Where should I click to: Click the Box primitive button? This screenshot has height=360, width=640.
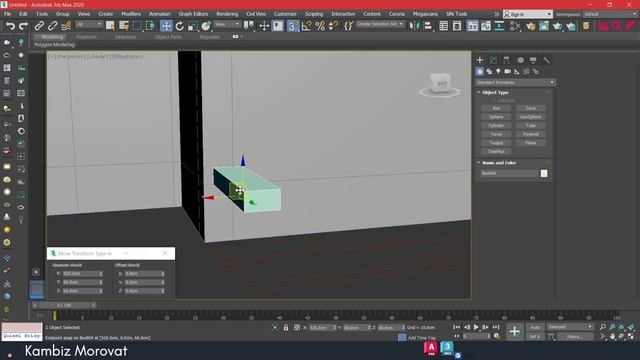pos(496,108)
